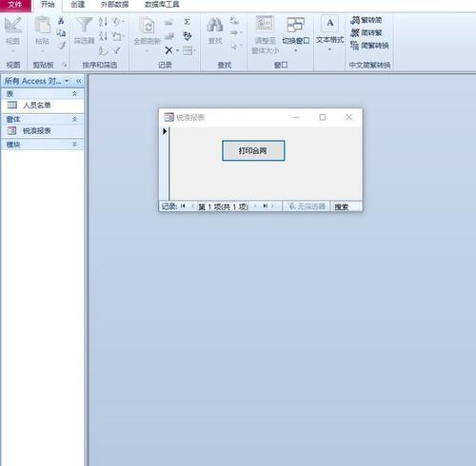Click the delete record X icon
Screen dimensions: 476x466
[169, 50]
